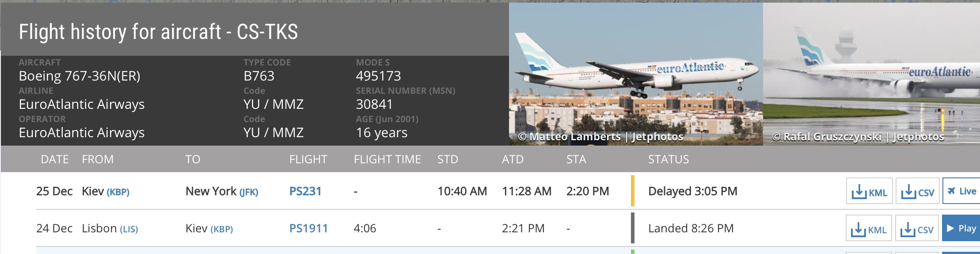Click the JFK airport code link
This screenshot has height=254, width=980.
(249, 192)
